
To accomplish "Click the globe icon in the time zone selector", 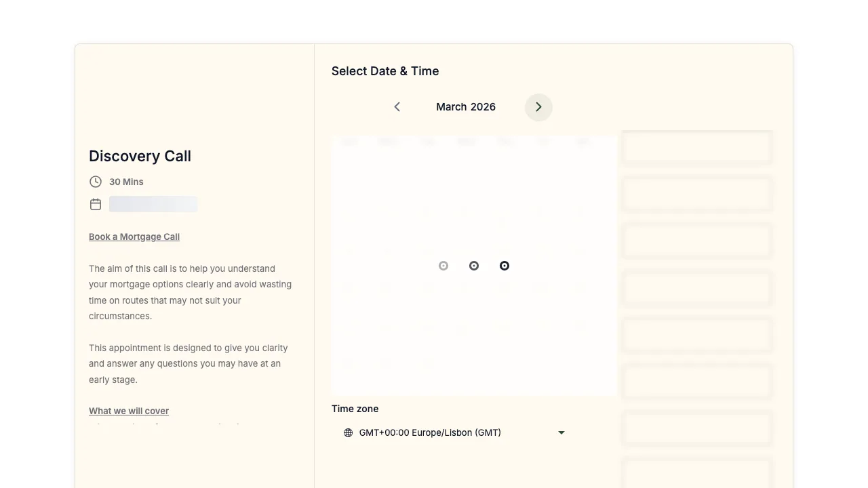I will pyautogui.click(x=348, y=432).
